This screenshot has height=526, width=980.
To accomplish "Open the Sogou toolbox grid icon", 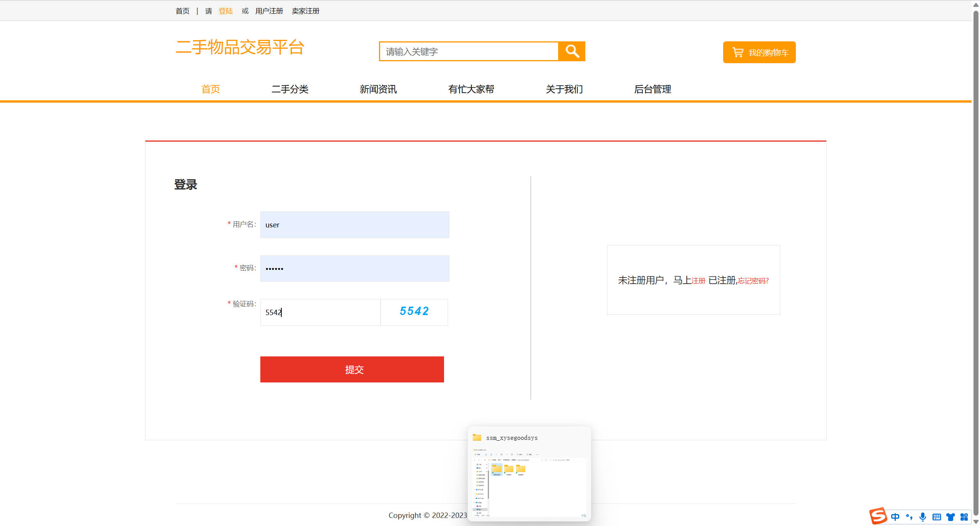I will pyautogui.click(x=964, y=517).
